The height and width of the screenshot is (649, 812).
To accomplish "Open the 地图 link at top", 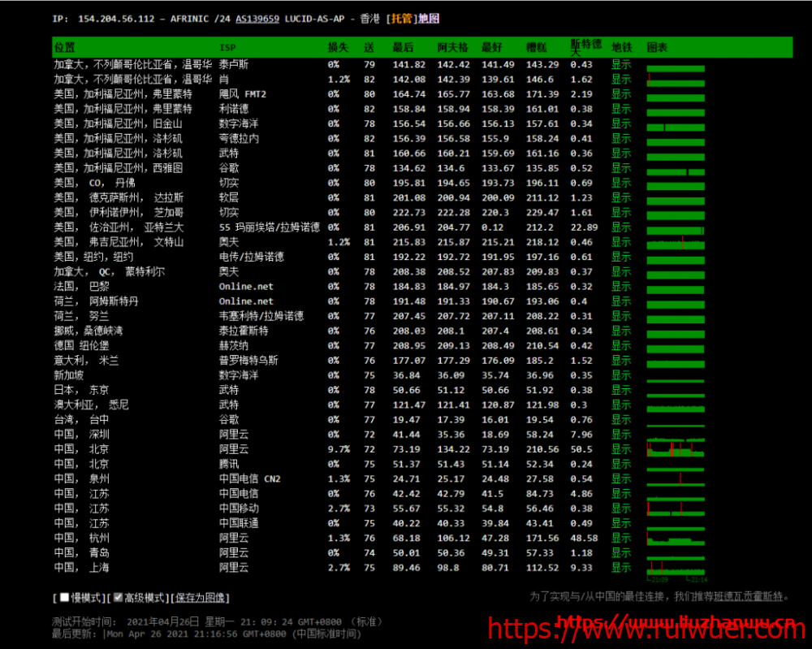I will coord(428,19).
